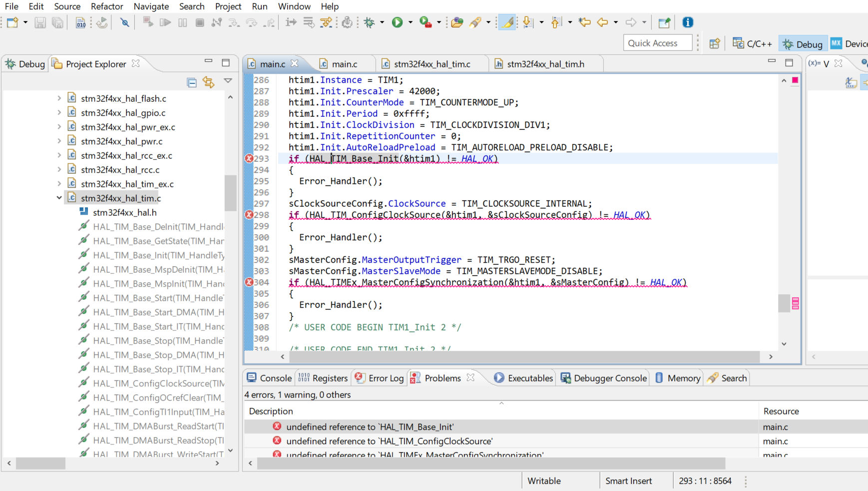
Task: Sort problems by Resource column header
Action: (x=813, y=411)
